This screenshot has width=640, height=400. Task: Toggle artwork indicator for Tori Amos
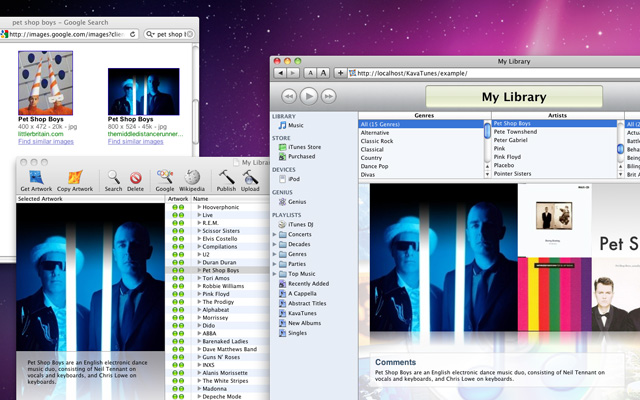coord(178,279)
